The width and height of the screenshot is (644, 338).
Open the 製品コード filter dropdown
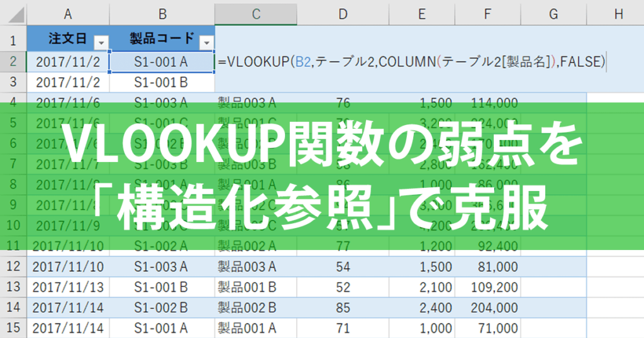pyautogui.click(x=206, y=43)
